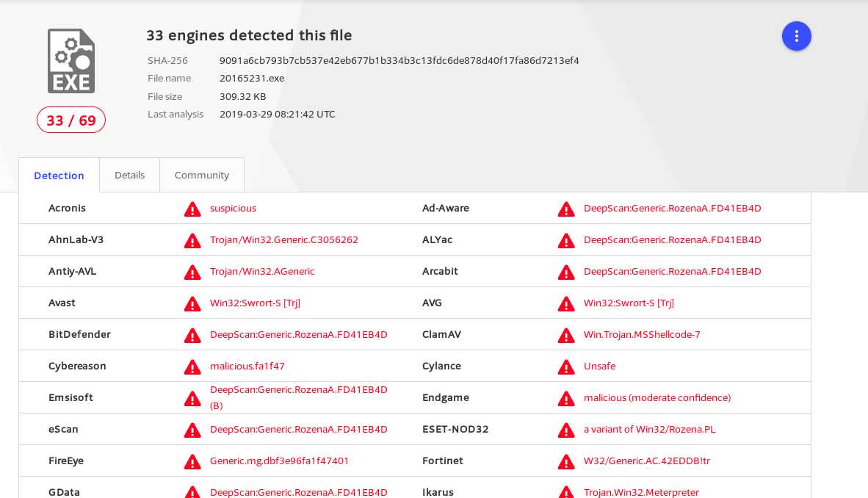This screenshot has height=498, width=868.
Task: Click Generic.mg.dbf3e96fa1f47401 detection
Action: [280, 461]
